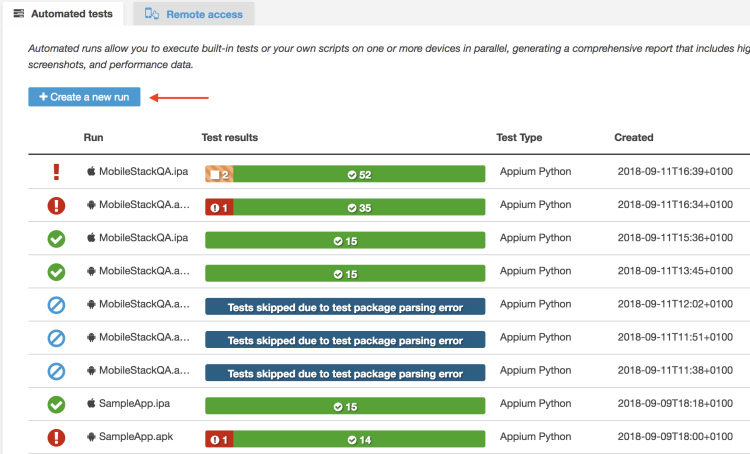The image size is (750, 454).
Task: Click the red failed icon beside SampleApp.apk
Action: coord(57,438)
